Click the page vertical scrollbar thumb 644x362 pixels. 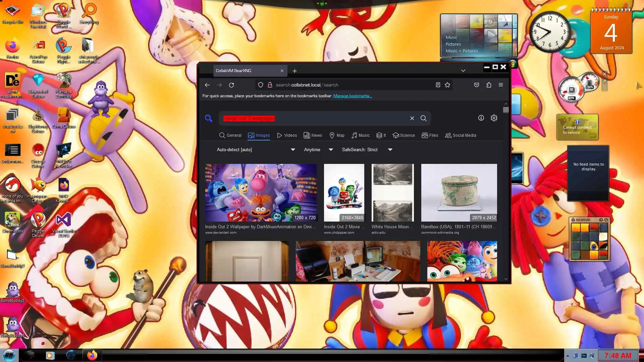506,110
